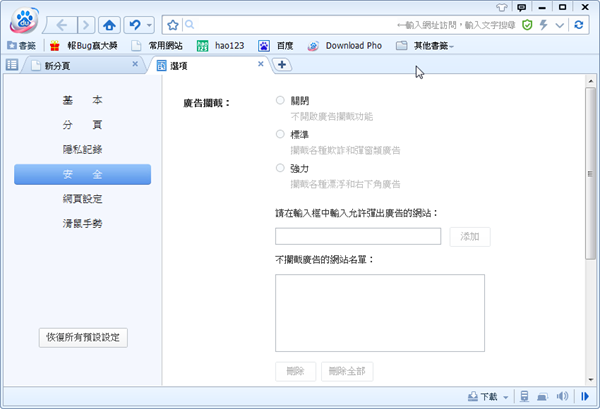Open the 百度 bookmark
Viewport: 600px width, 409px height.
276,46
